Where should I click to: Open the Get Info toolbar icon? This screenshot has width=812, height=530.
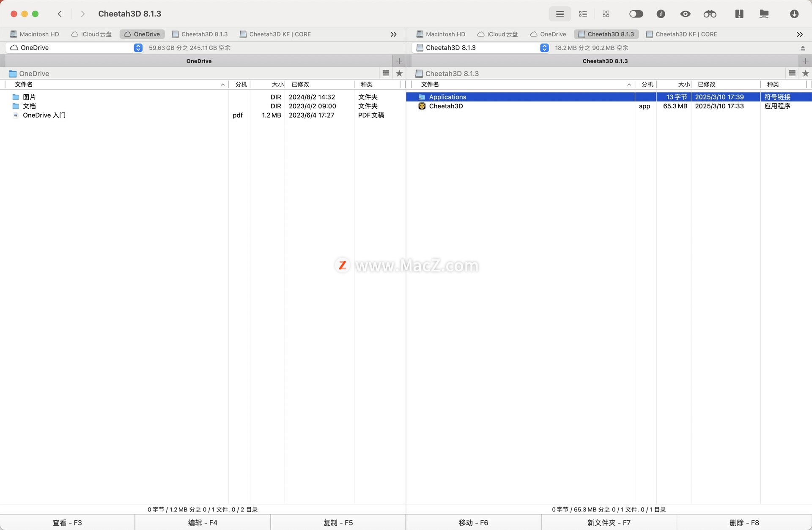coord(661,14)
